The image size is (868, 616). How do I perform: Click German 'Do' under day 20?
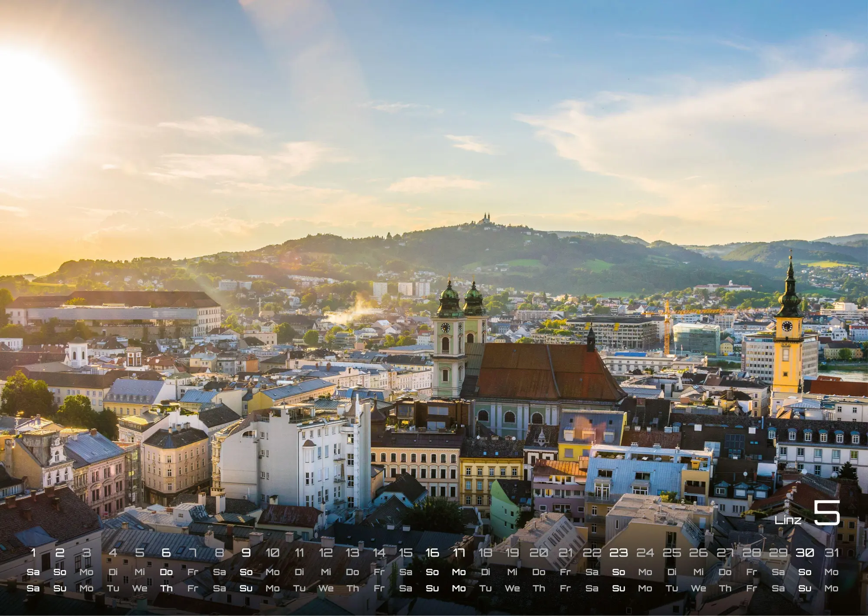539,572
